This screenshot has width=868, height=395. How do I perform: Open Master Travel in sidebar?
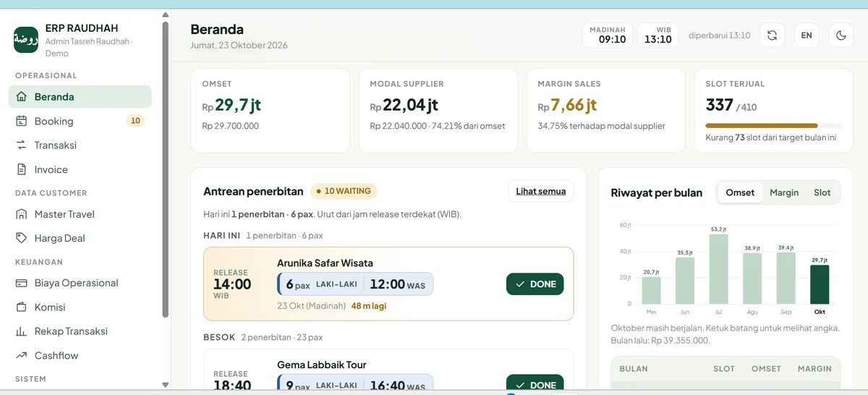80,214
